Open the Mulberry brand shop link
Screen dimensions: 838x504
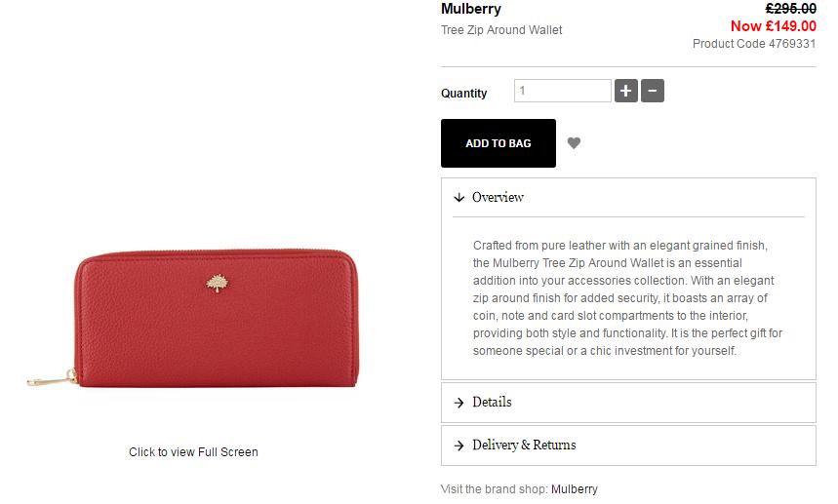[x=574, y=489]
